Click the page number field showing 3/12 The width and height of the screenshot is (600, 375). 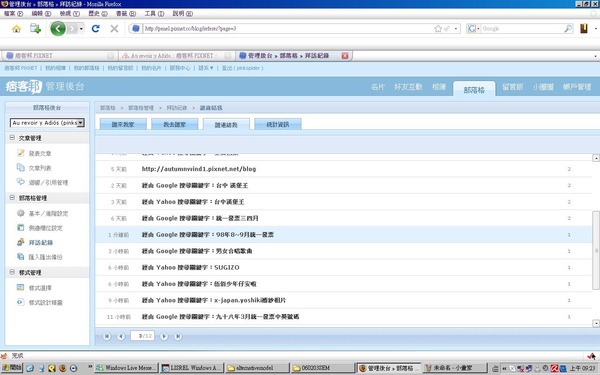point(142,336)
